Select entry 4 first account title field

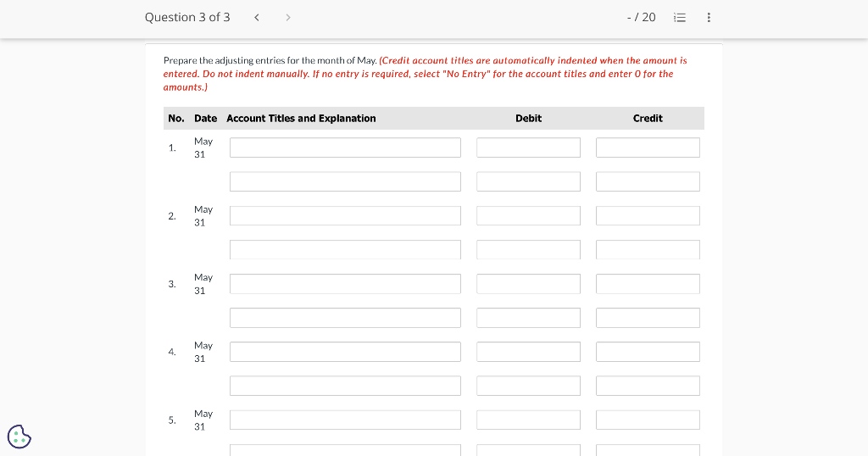346,352
